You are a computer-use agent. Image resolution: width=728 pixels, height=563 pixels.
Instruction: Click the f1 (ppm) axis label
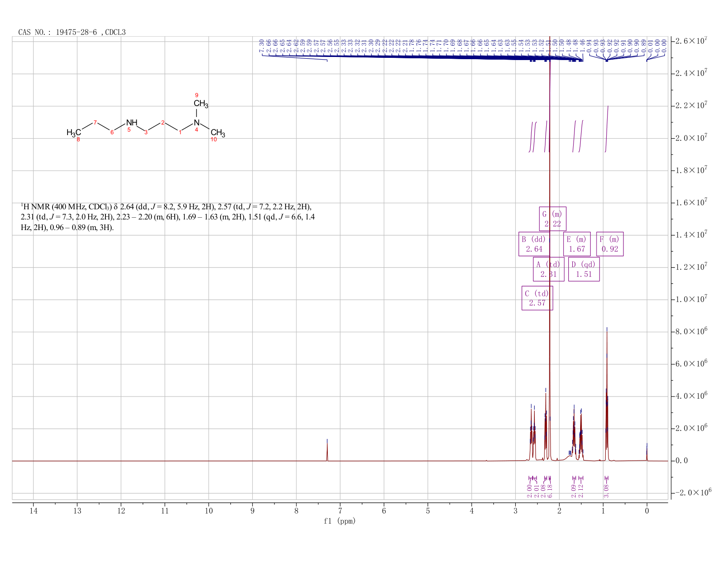[x=340, y=521]
